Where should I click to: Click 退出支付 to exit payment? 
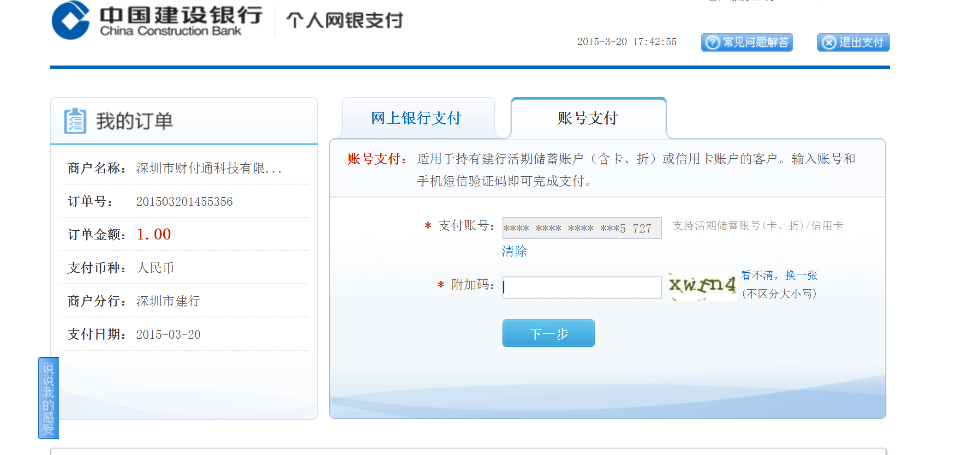(853, 42)
